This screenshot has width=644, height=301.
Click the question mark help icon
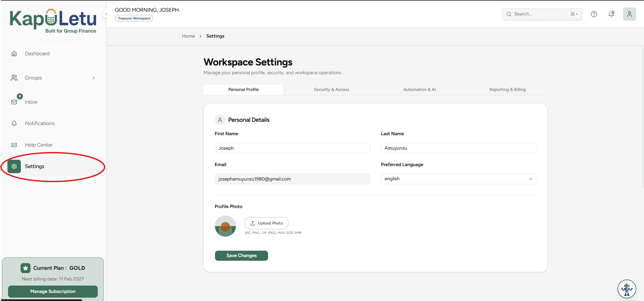click(594, 14)
